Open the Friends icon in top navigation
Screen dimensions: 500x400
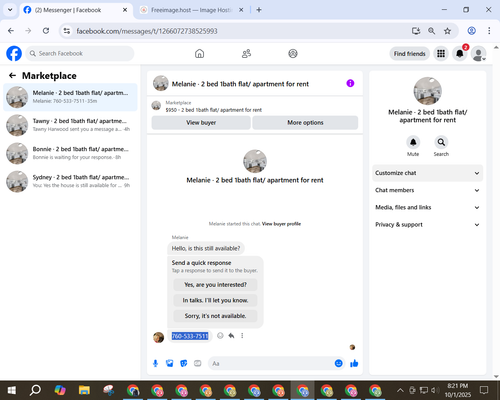tap(246, 53)
